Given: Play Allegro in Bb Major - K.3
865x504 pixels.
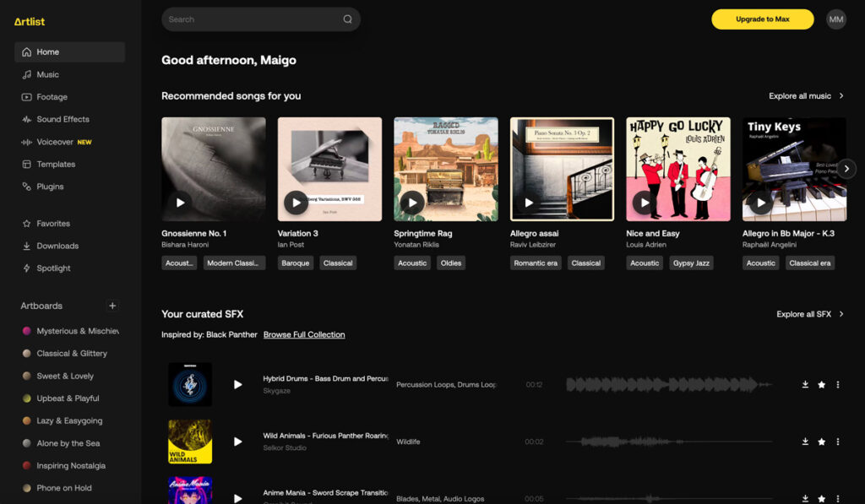Looking at the screenshot, I should coord(761,203).
